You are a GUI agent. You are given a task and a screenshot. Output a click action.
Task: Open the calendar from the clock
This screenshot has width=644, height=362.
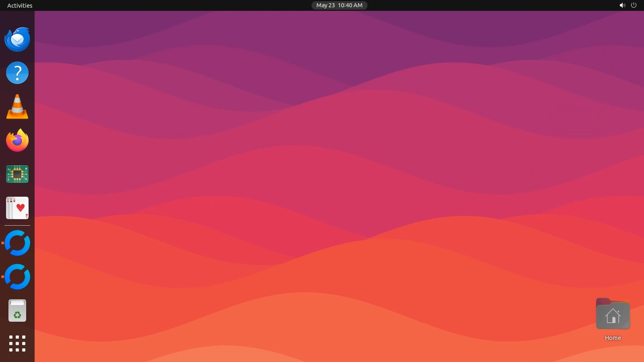[339, 5]
